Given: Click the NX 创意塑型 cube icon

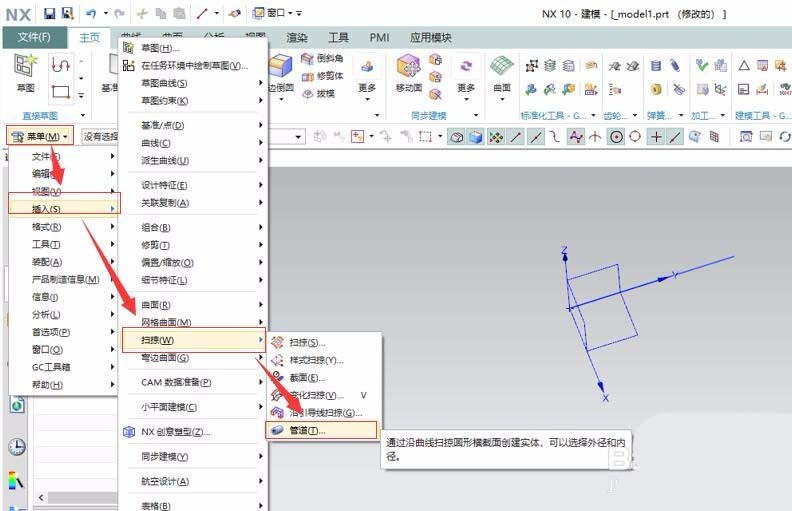Looking at the screenshot, I should [129, 432].
